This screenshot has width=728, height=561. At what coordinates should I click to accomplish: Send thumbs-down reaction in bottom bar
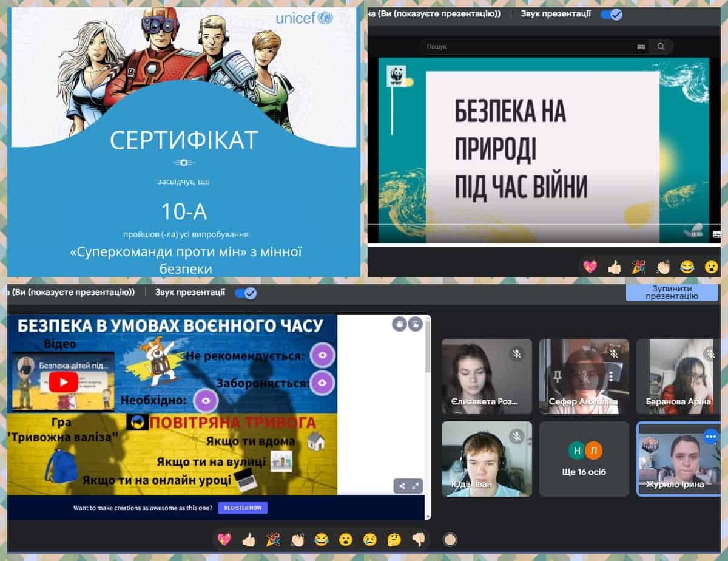(419, 539)
